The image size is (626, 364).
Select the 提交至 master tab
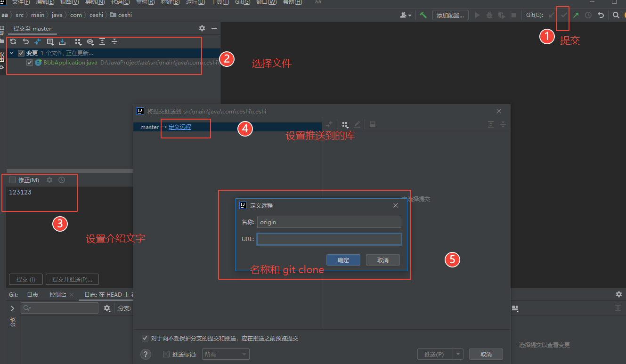pos(33,29)
